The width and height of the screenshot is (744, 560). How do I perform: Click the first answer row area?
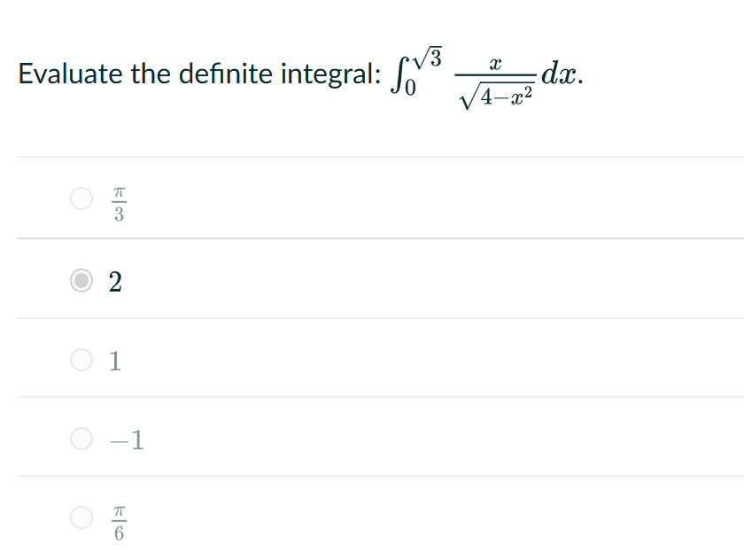click(x=354, y=198)
